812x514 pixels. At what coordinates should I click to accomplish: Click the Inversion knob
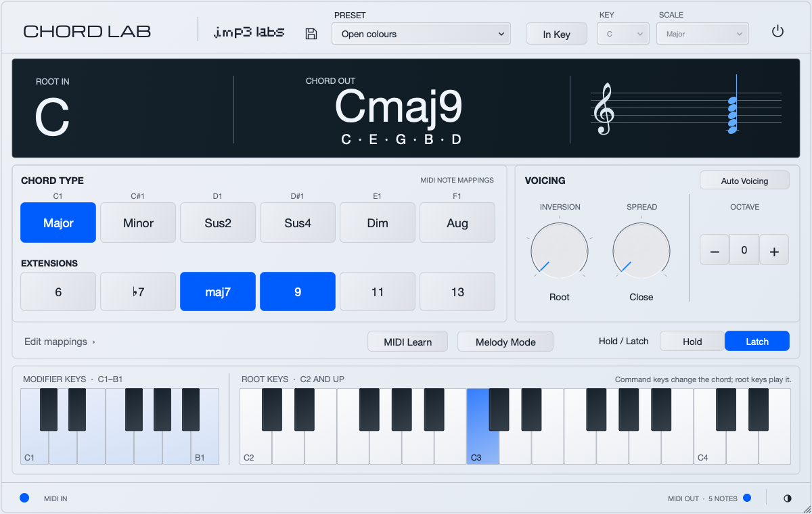click(x=560, y=250)
